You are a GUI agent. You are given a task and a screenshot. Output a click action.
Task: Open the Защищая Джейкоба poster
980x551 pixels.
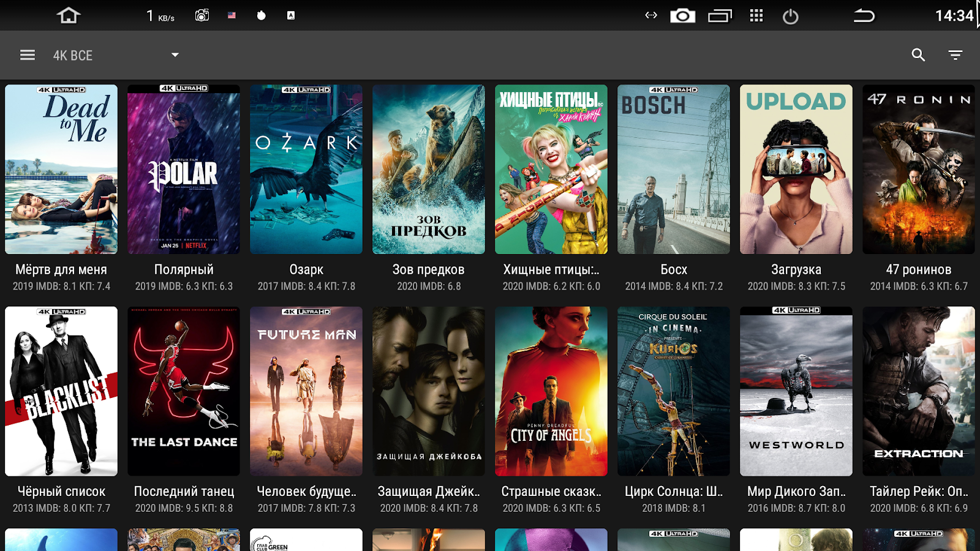[429, 391]
